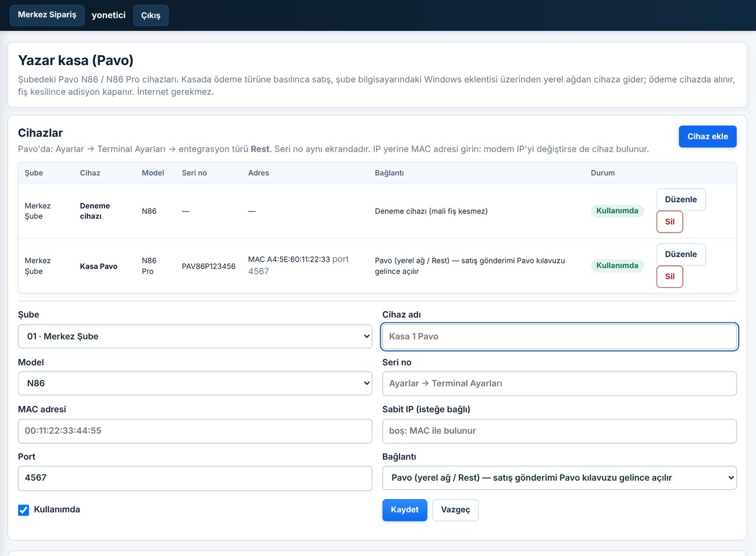Click the N86 Pro model cell
756x556 pixels.
(149, 266)
